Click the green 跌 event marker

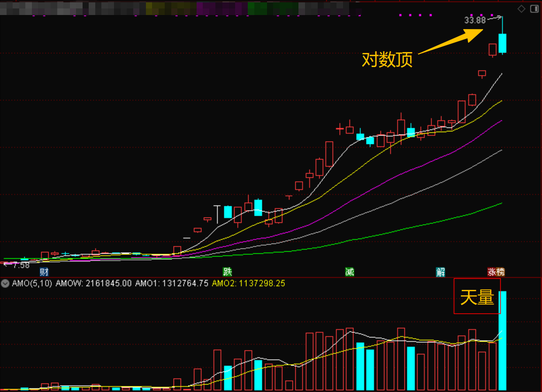tap(227, 272)
